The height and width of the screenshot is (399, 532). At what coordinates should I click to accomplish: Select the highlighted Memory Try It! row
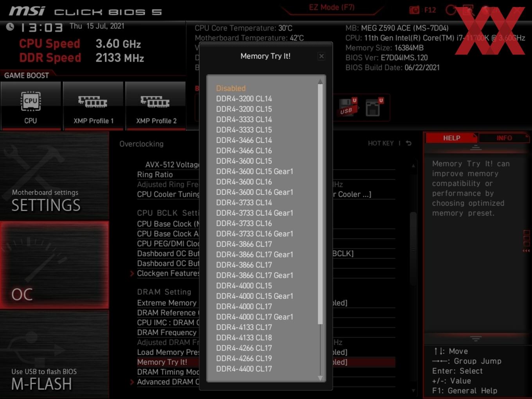click(266, 362)
